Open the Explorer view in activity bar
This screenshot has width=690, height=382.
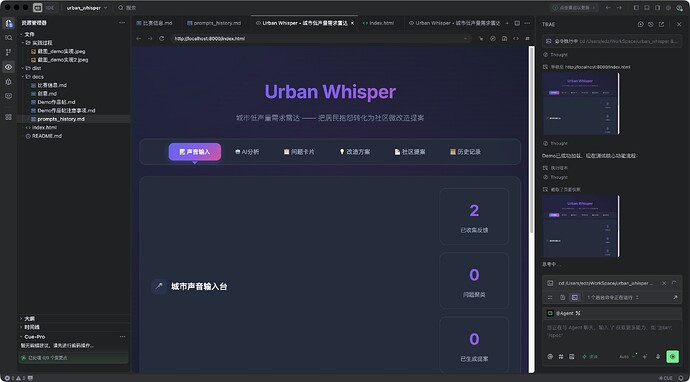point(8,23)
